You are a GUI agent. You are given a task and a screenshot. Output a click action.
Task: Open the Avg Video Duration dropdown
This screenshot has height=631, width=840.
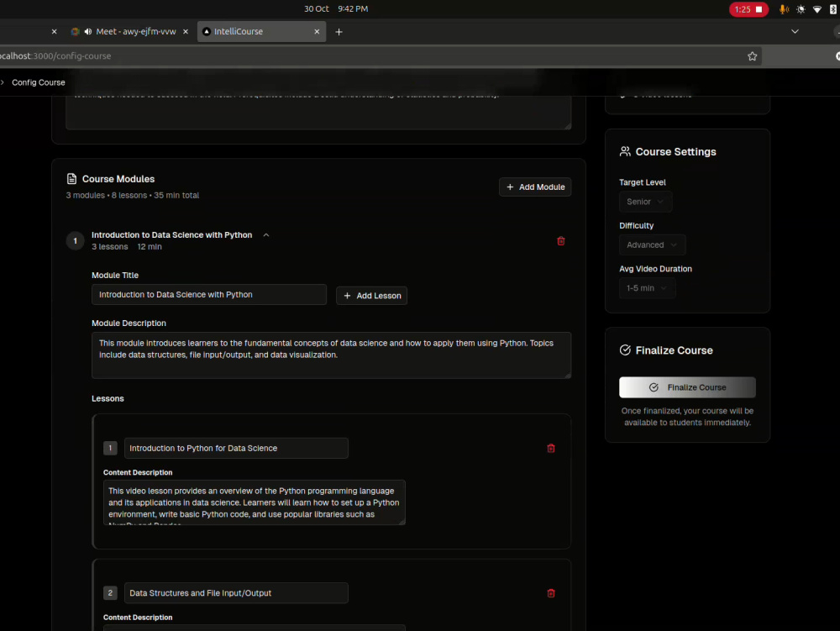(x=647, y=288)
